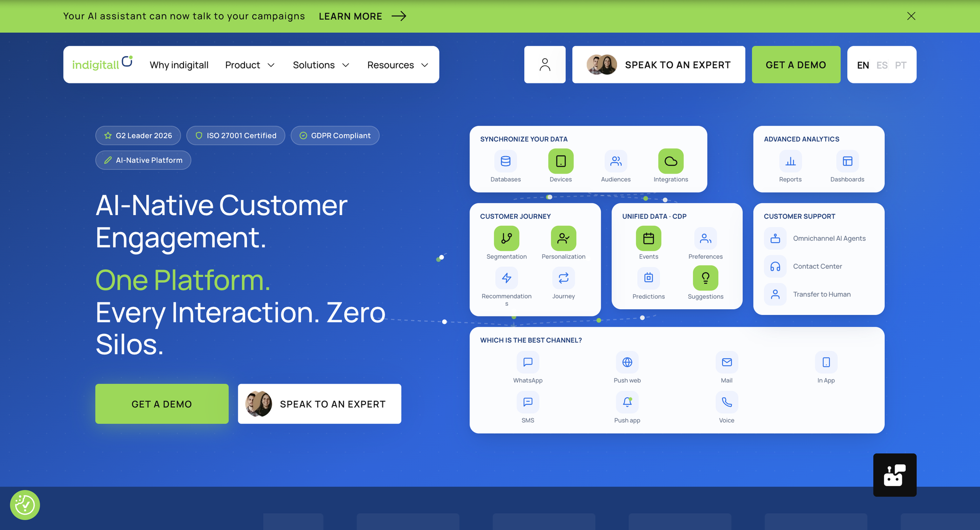Select the Omnichannel AI Agents icon

(x=775, y=238)
